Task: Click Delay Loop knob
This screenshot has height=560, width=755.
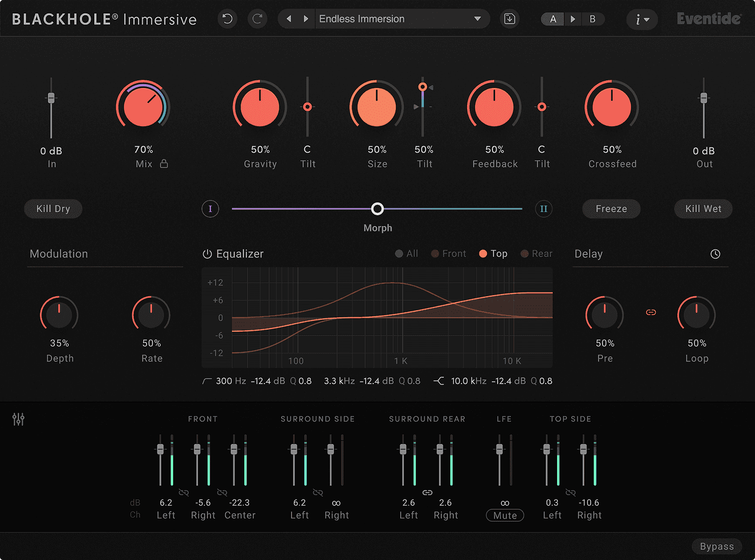Action: [x=697, y=315]
